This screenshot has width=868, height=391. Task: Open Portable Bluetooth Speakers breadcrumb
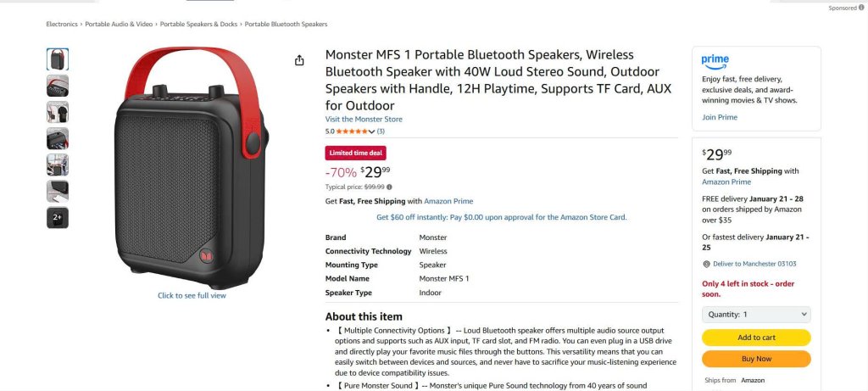point(287,25)
